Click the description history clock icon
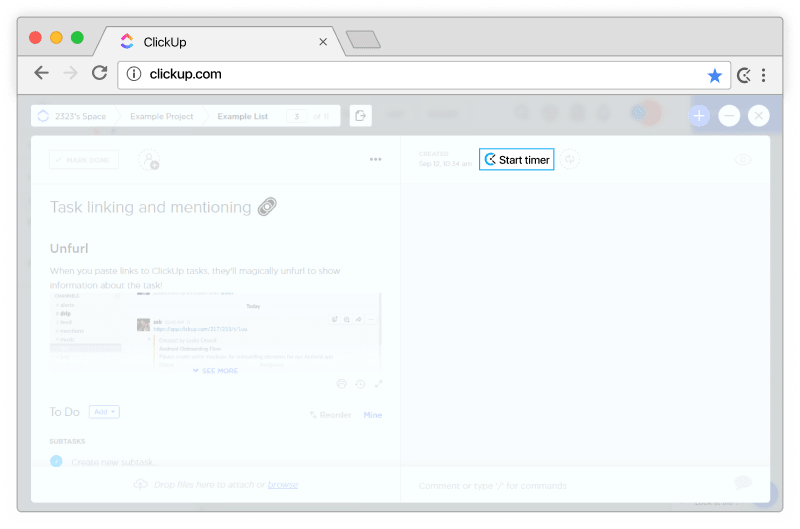Image resolution: width=800 pixels, height=529 pixels. (360, 384)
